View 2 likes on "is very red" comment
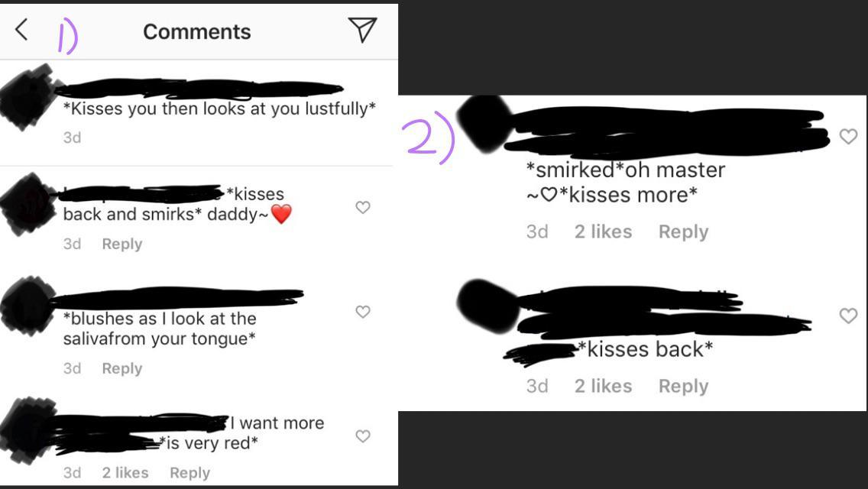 125,473
